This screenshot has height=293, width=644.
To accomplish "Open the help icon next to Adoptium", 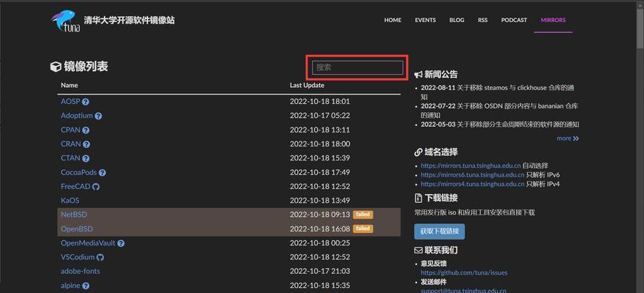I will pyautogui.click(x=98, y=116).
